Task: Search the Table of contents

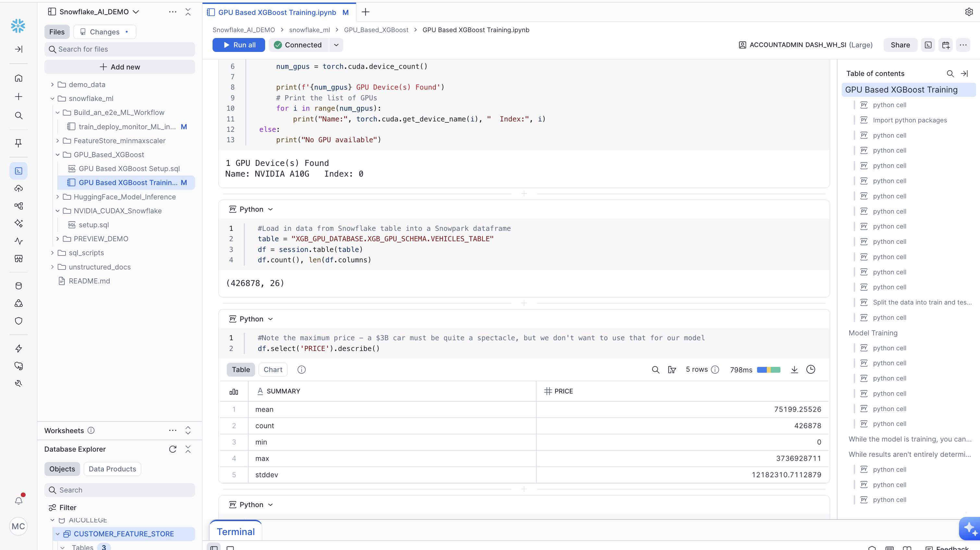Action: click(x=950, y=73)
